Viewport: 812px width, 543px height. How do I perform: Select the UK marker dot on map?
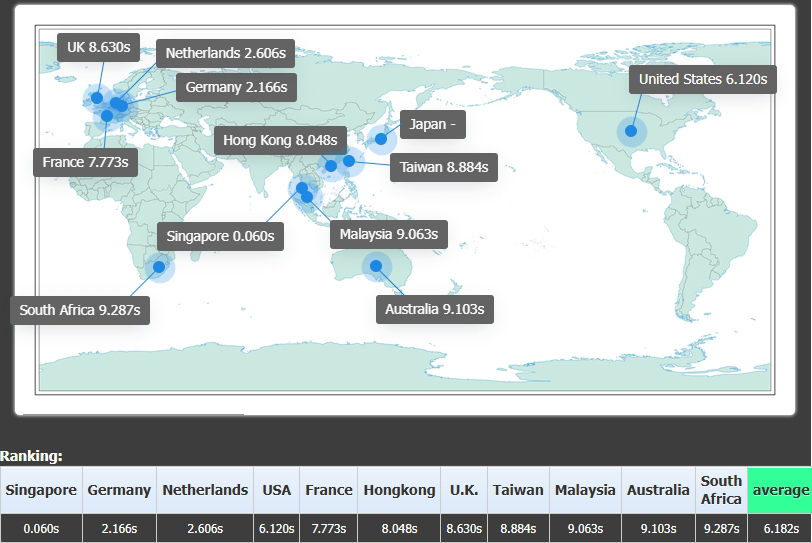point(97,97)
